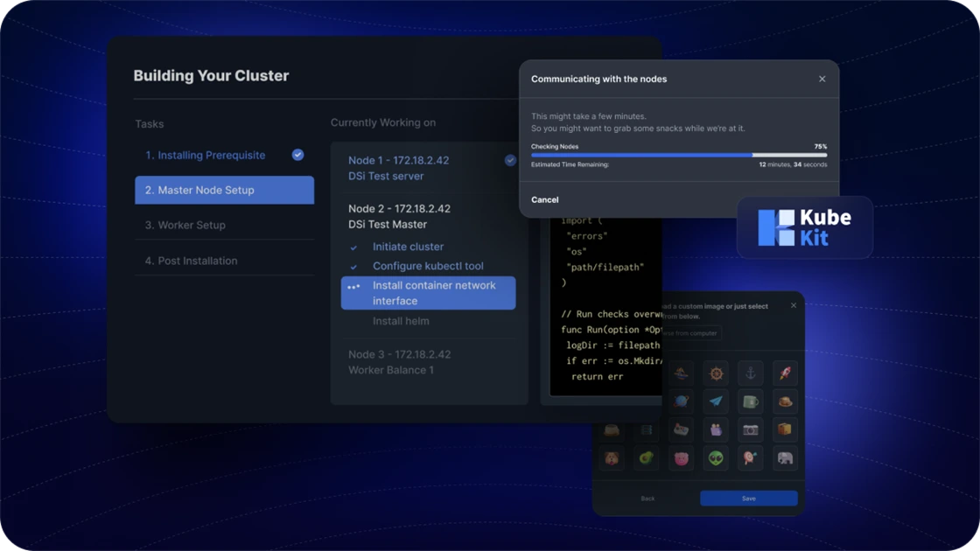
Task: Choose the green alien icon
Action: (716, 457)
